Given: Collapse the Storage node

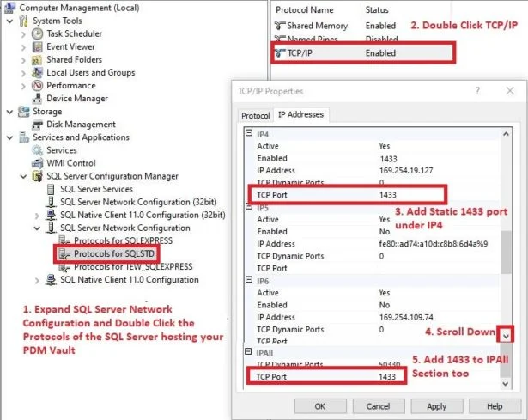Looking at the screenshot, I should (x=10, y=112).
